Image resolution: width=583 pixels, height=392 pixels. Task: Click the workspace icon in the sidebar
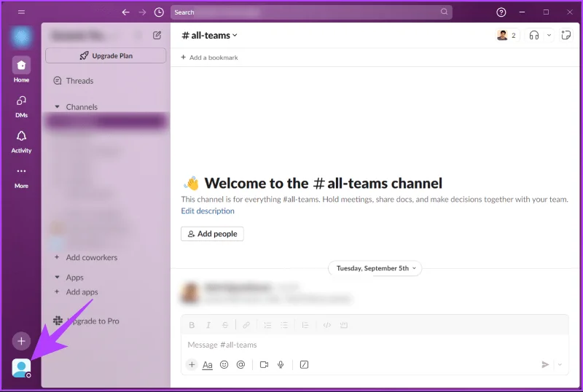21,37
